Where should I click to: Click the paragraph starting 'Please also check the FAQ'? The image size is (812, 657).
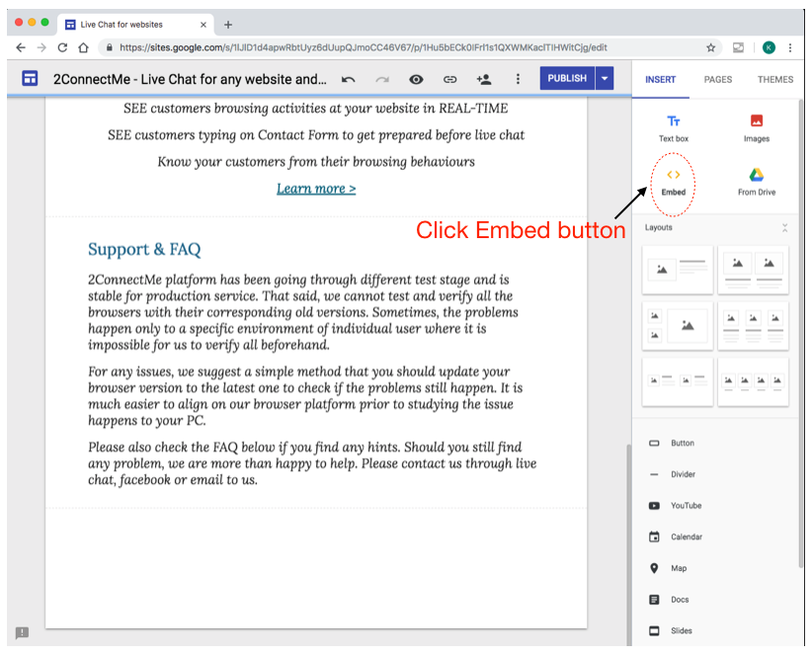click(312, 463)
